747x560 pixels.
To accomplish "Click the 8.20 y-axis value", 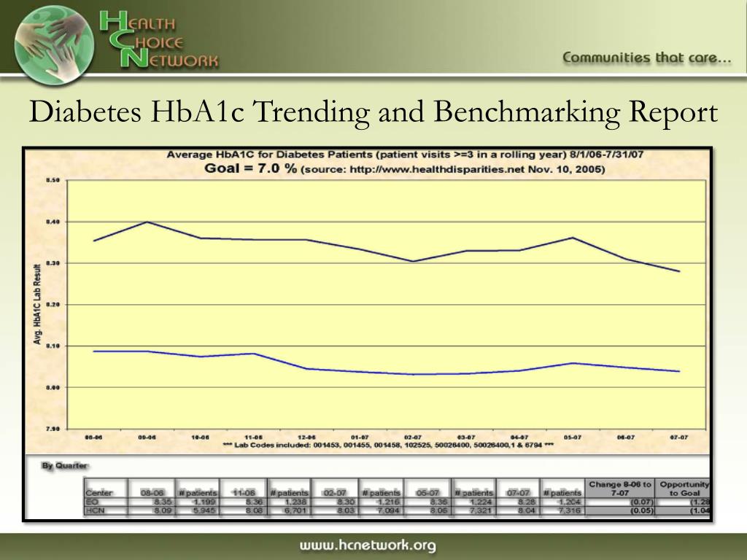I will (53, 304).
